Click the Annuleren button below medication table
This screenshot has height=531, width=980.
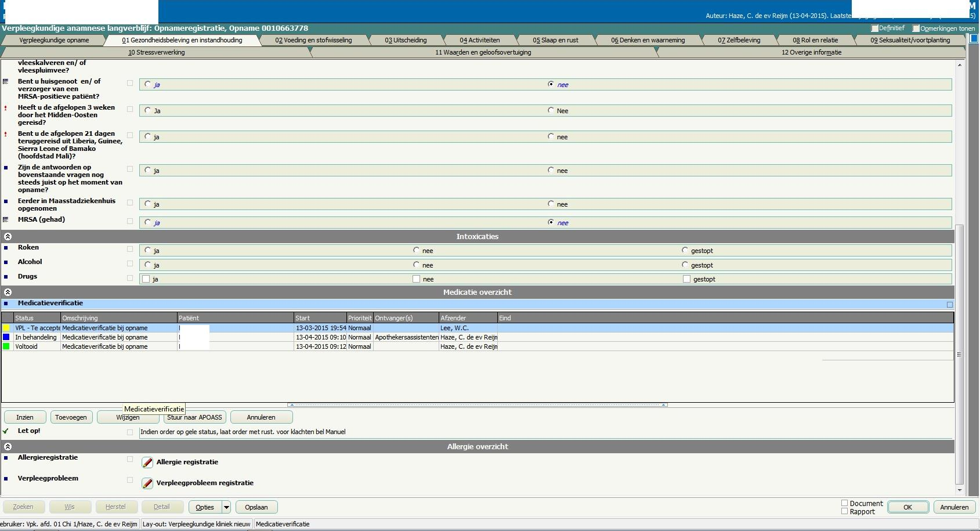pos(261,417)
